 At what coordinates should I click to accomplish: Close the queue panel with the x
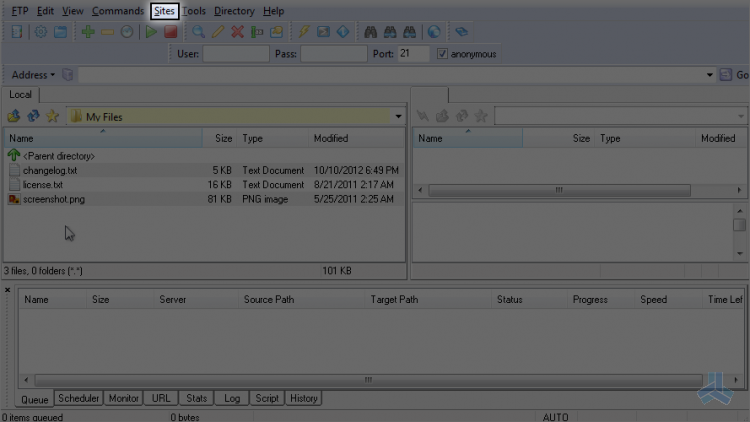[7, 290]
